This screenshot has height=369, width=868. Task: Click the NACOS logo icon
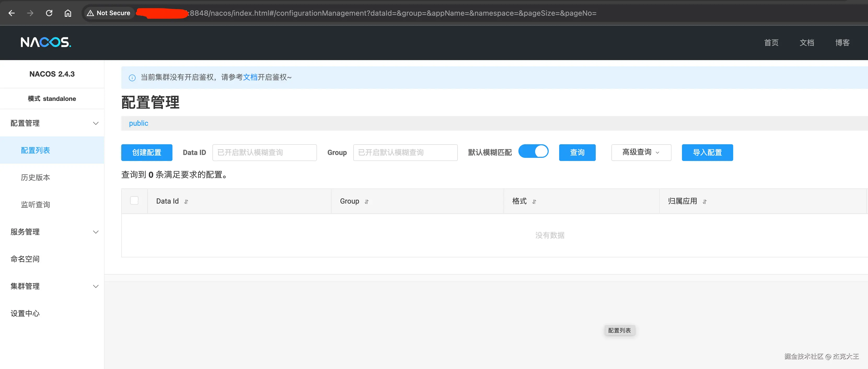click(x=45, y=42)
